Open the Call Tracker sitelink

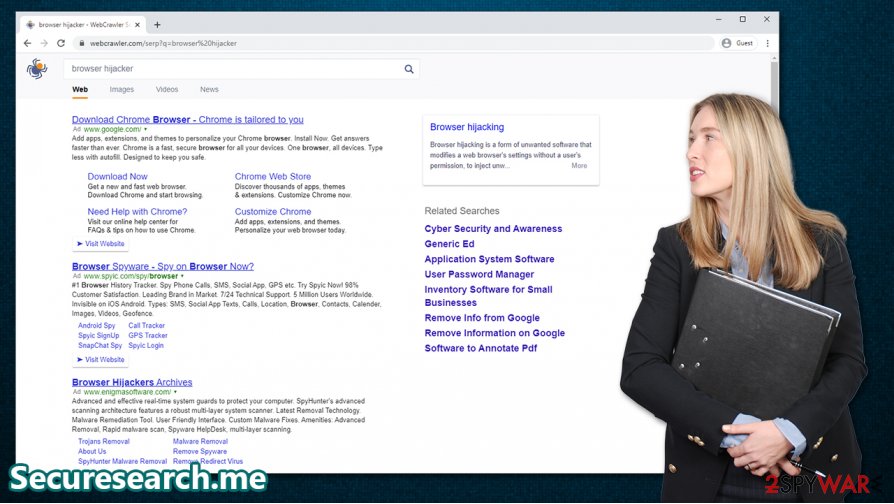click(x=147, y=326)
